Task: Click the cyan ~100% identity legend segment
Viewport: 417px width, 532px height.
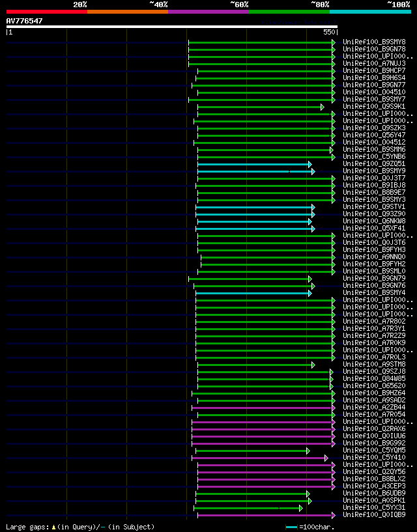Action: (x=370, y=12)
